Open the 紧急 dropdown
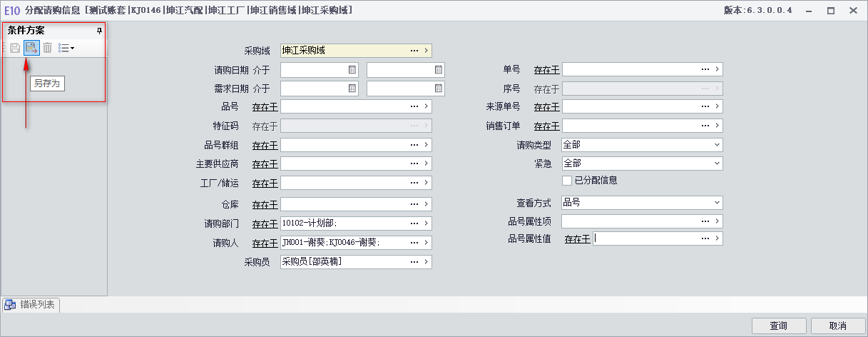The width and height of the screenshot is (868, 337). [x=717, y=164]
